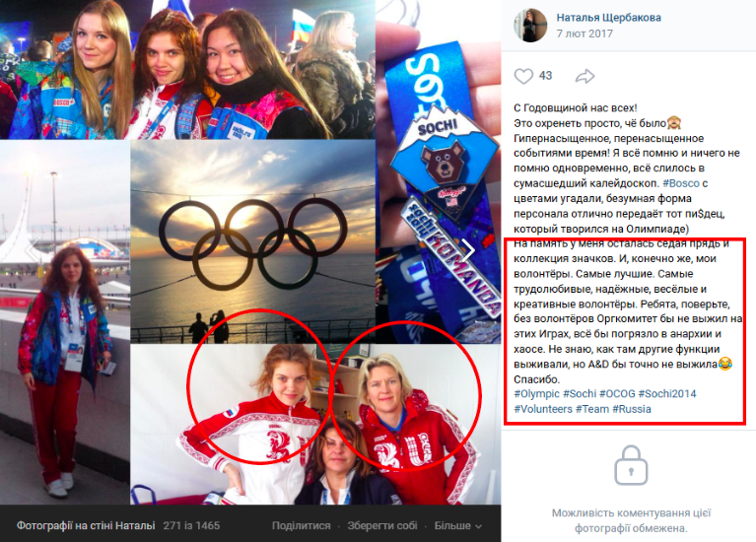Open the #Team hashtag
The width and height of the screenshot is (756, 542).
592,409
